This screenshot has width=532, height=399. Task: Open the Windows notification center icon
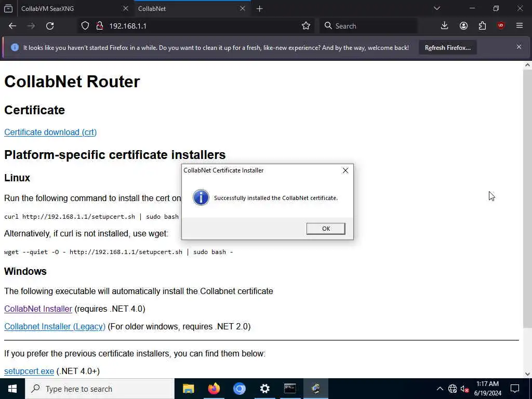515,389
